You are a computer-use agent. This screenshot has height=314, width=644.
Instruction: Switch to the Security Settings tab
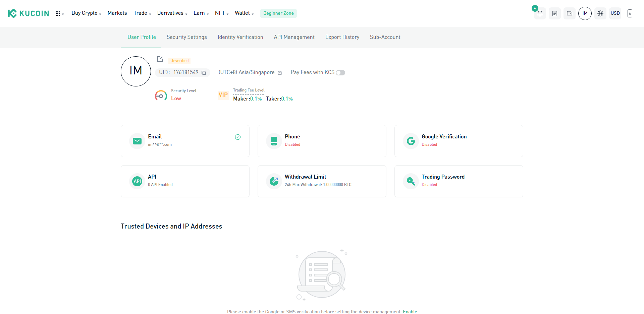[x=187, y=37]
